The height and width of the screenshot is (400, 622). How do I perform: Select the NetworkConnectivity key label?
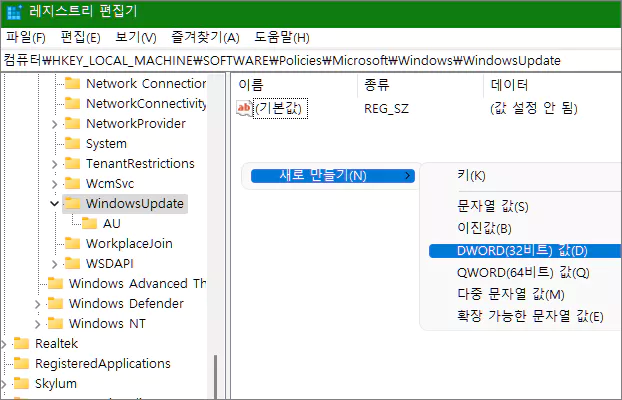146,103
